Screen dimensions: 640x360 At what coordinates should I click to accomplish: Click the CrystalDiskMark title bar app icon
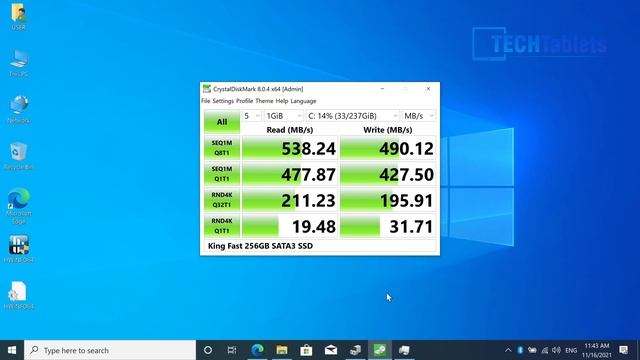click(207, 89)
